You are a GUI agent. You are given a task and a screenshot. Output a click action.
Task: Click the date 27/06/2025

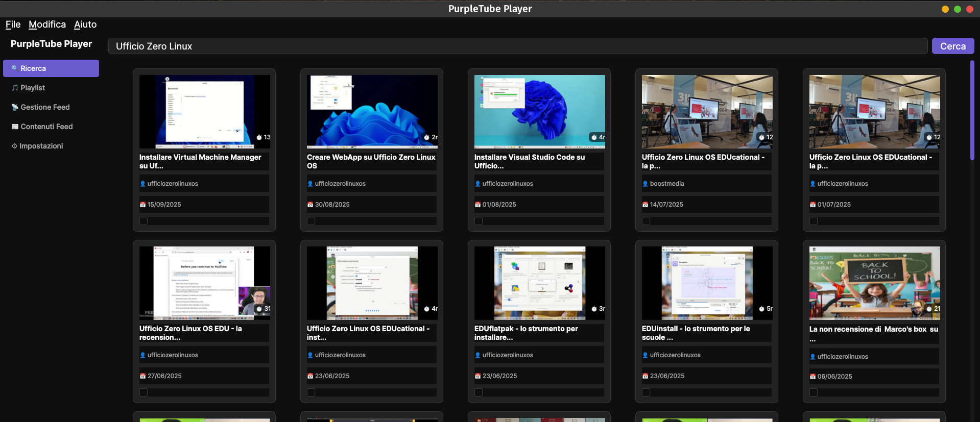pyautogui.click(x=164, y=376)
